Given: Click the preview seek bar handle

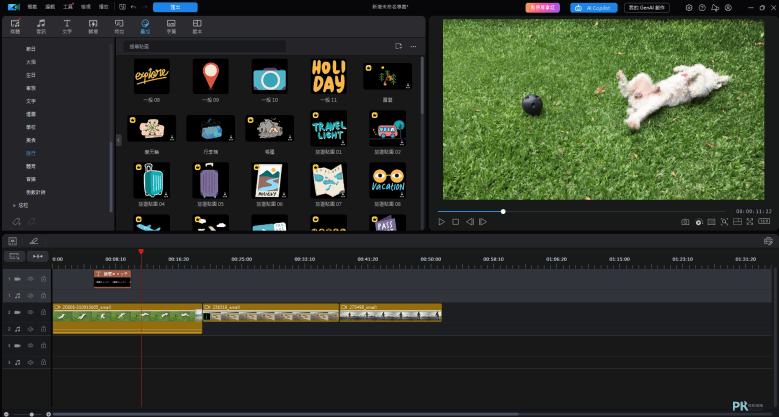Looking at the screenshot, I should click(503, 211).
